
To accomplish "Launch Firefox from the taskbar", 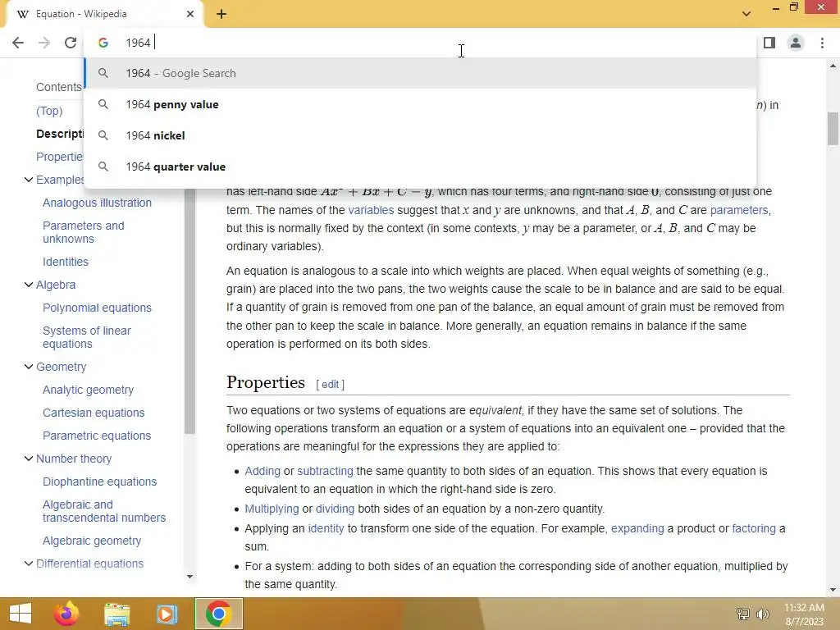I will (x=66, y=614).
